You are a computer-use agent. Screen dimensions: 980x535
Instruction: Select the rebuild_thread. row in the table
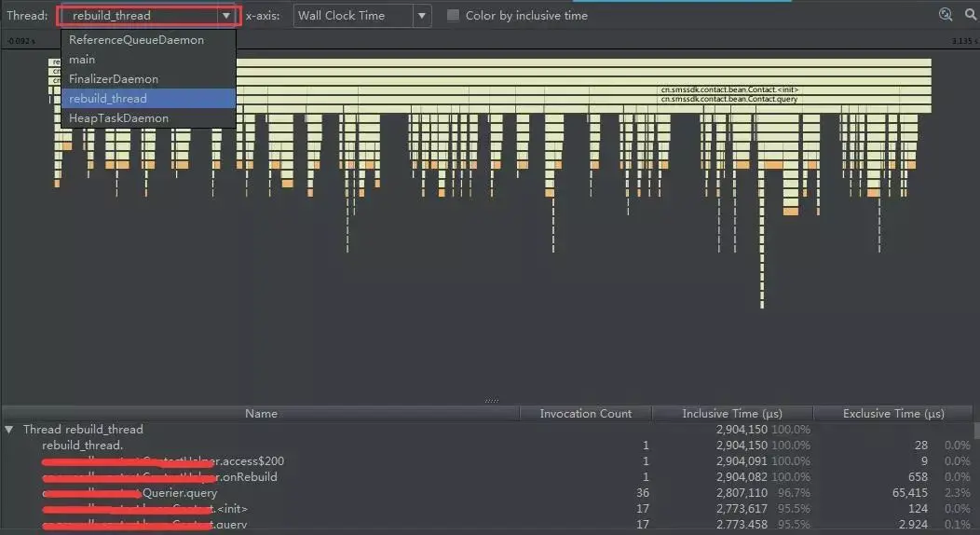pos(487,445)
